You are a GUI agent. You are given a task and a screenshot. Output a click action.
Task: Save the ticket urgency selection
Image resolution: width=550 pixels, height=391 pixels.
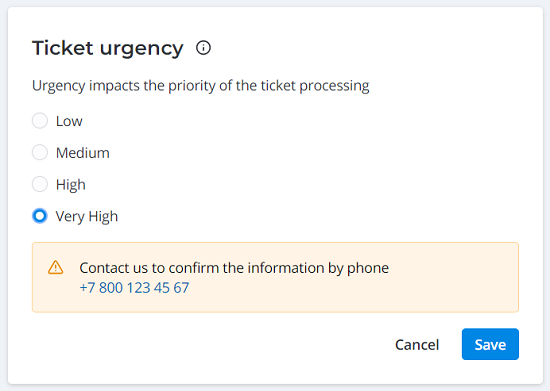490,344
